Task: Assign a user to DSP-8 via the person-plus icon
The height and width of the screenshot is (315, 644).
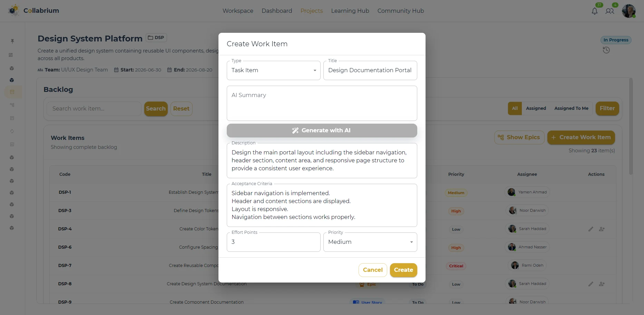Action: coord(602,284)
